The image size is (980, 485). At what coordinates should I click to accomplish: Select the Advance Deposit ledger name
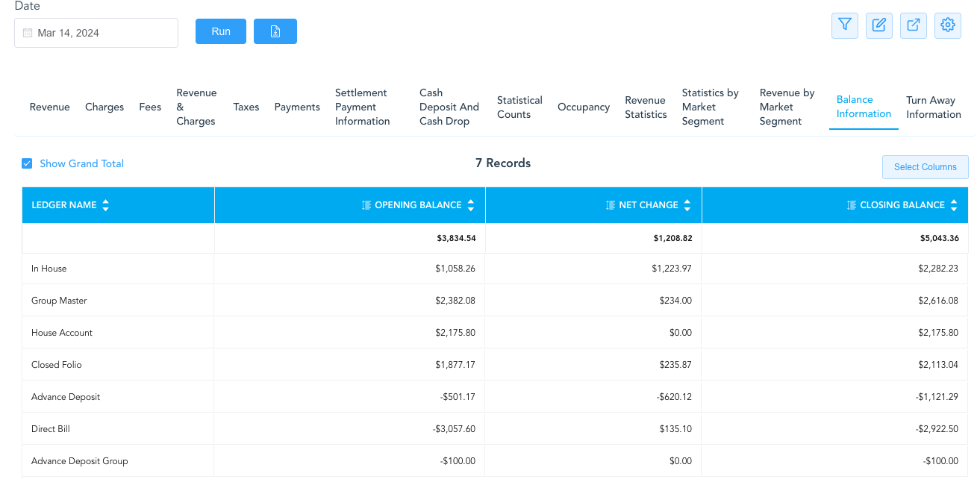pos(66,397)
